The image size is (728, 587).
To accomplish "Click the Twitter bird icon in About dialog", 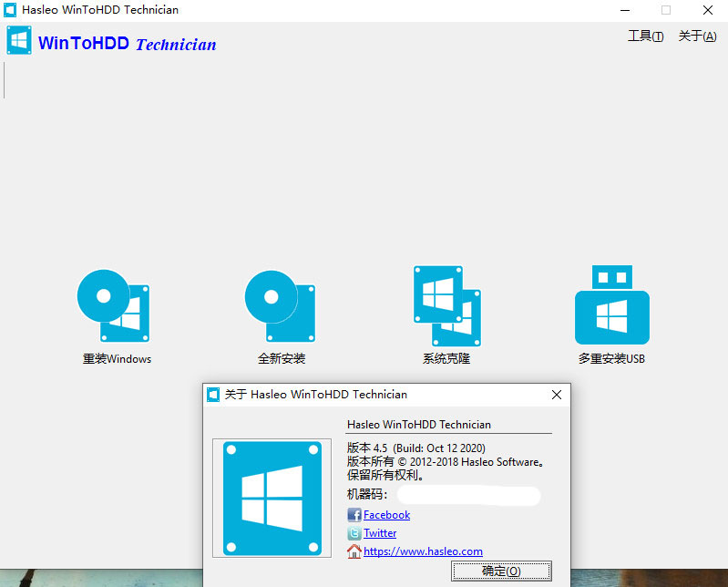I will point(354,532).
